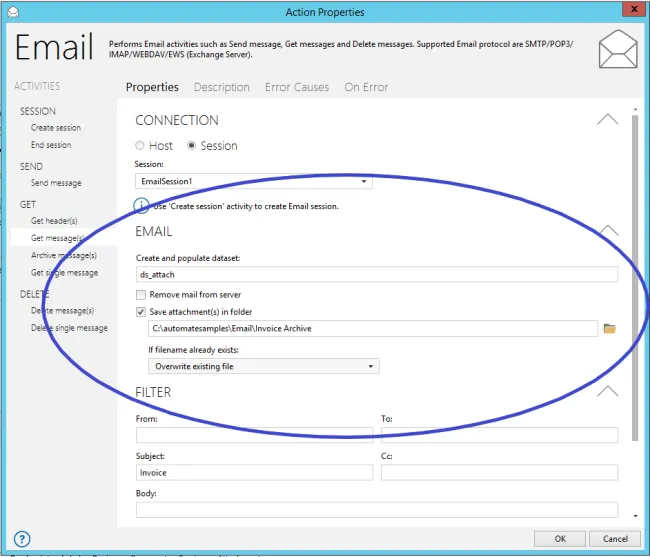Click the GET group heading
Viewport: 650px width, 557px height.
click(28, 204)
